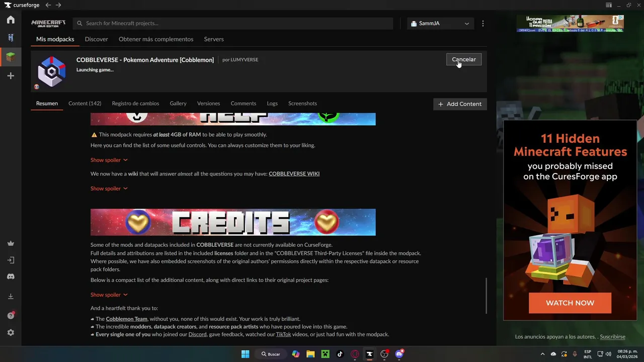
Task: Open the premium crown icon in sidebar
Action: point(11,243)
